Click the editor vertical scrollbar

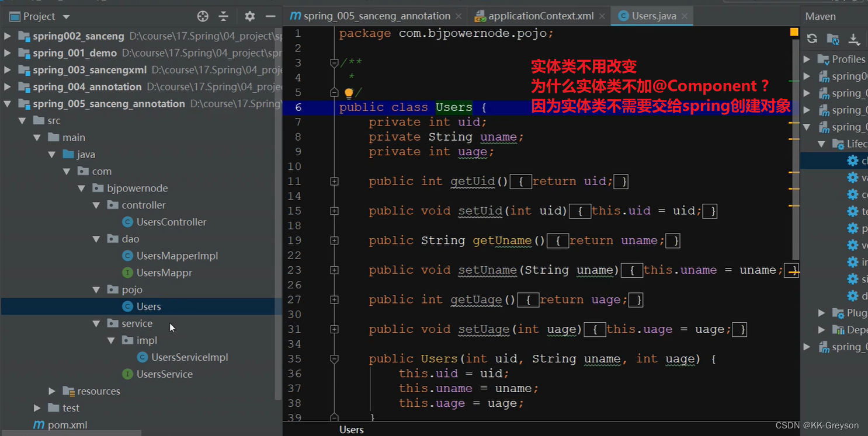pyautogui.click(x=796, y=151)
